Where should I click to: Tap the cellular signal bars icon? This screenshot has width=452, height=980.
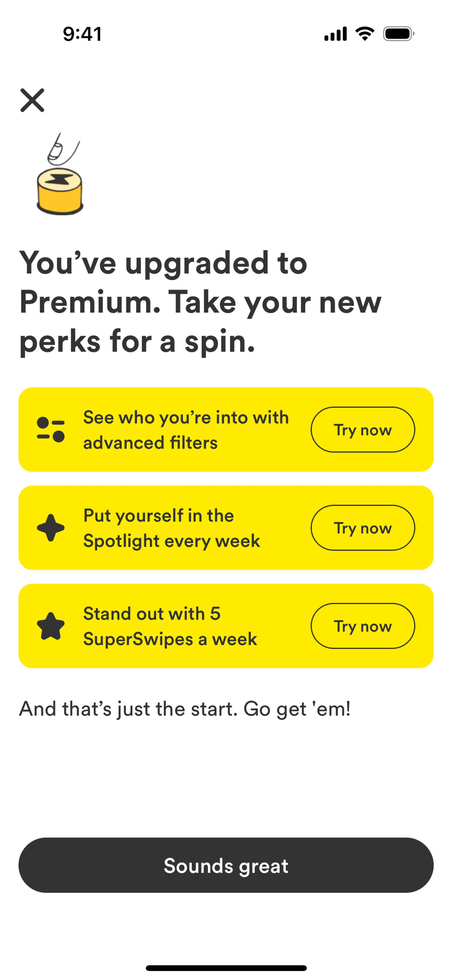(x=335, y=34)
